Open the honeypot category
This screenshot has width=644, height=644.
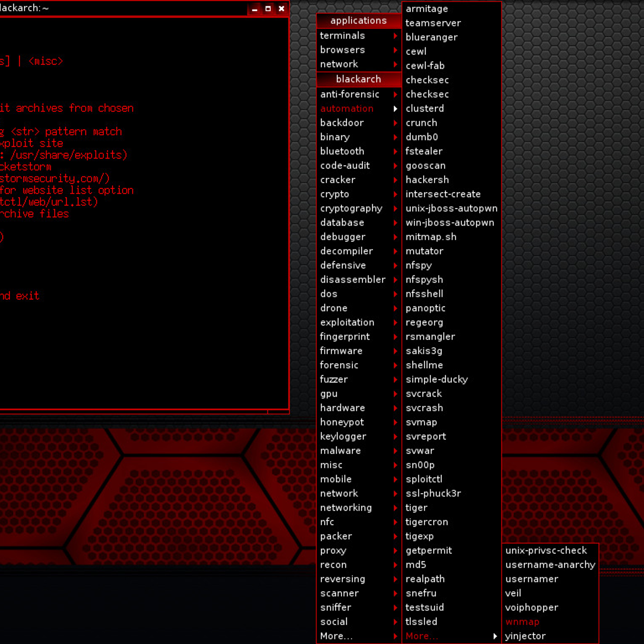tap(359, 422)
